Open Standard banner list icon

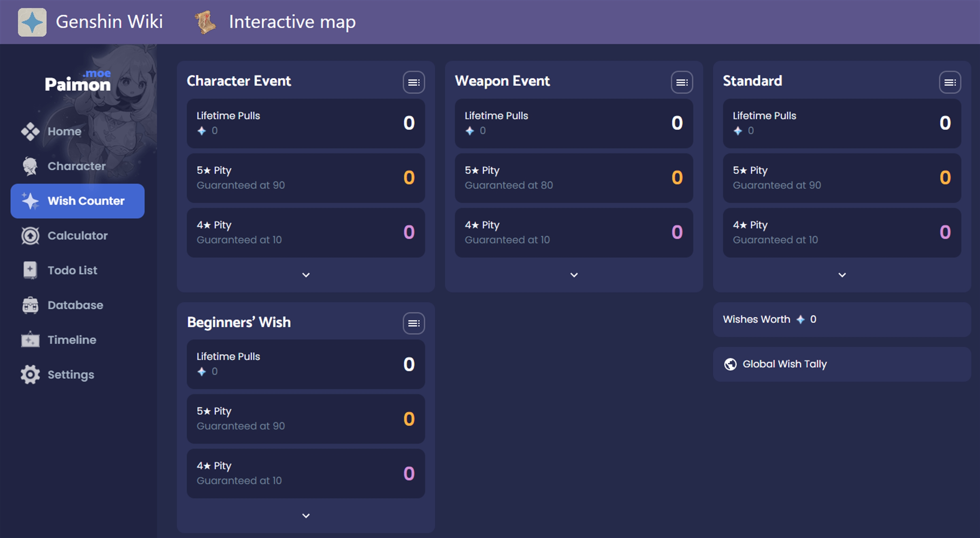950,82
